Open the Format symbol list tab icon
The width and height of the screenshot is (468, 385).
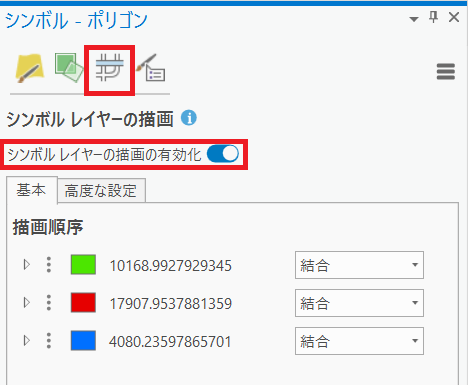pyautogui.click(x=150, y=68)
